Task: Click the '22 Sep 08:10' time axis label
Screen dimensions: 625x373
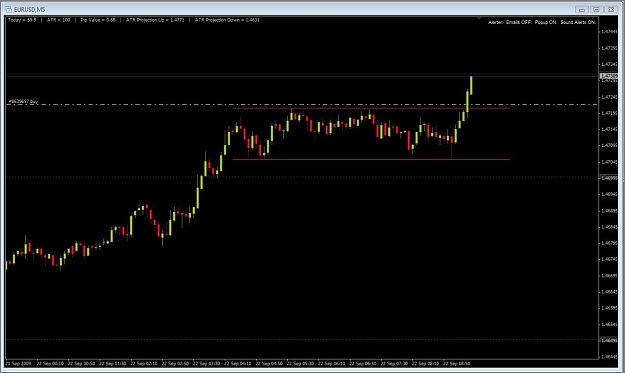Action: pos(425,363)
